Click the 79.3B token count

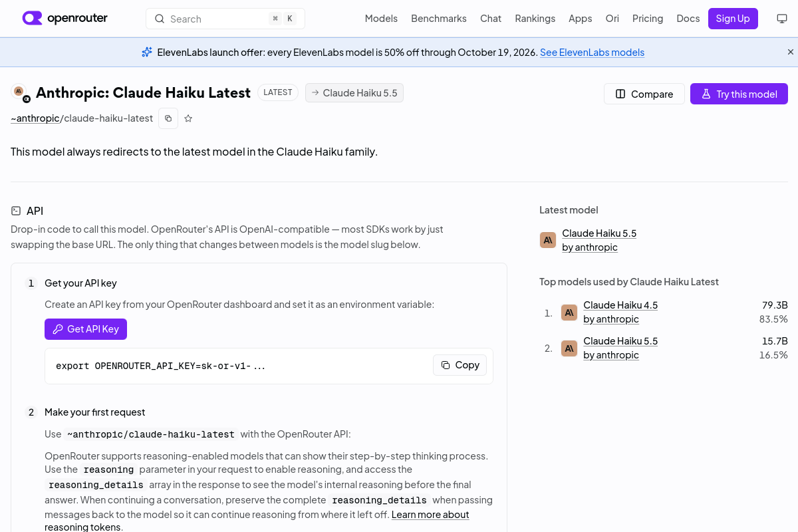[775, 305]
